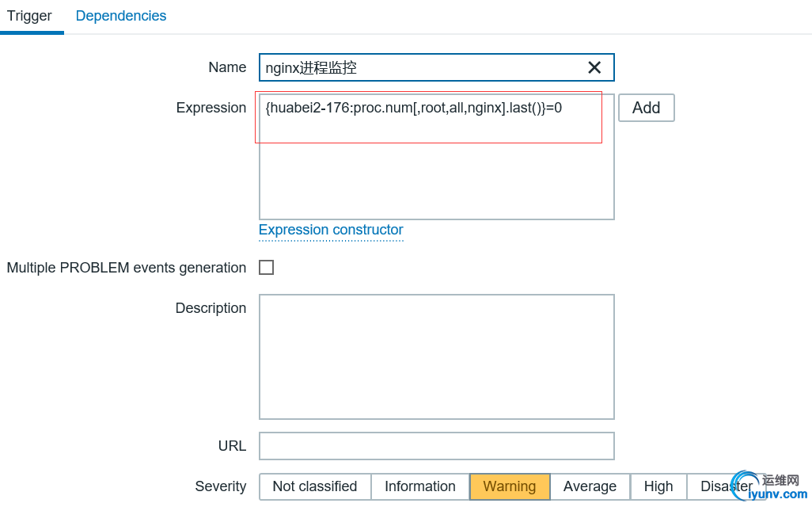
Task: Set severity to High
Action: (658, 486)
